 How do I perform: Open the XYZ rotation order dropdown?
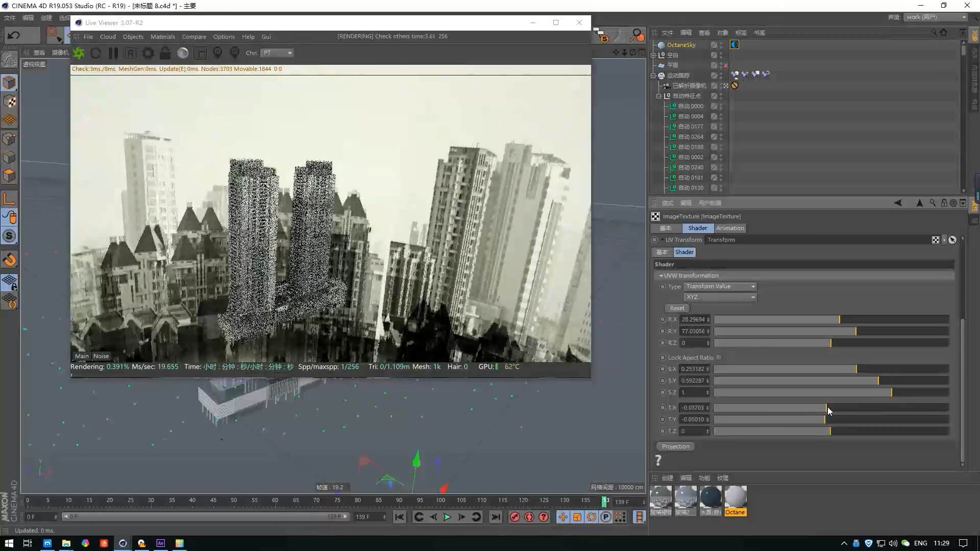(720, 297)
